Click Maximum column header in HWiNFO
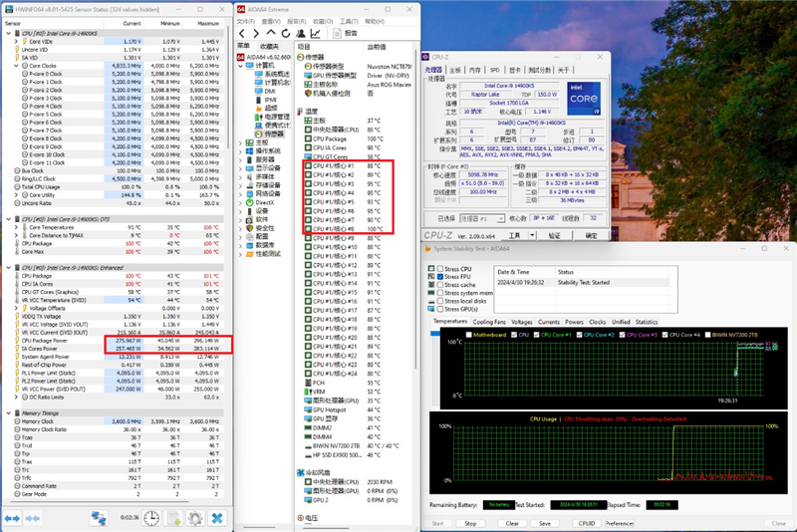The image size is (797, 532). pos(208,23)
